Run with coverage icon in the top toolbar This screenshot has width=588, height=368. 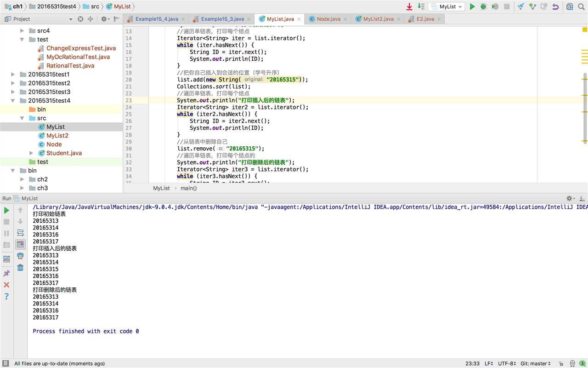(495, 7)
